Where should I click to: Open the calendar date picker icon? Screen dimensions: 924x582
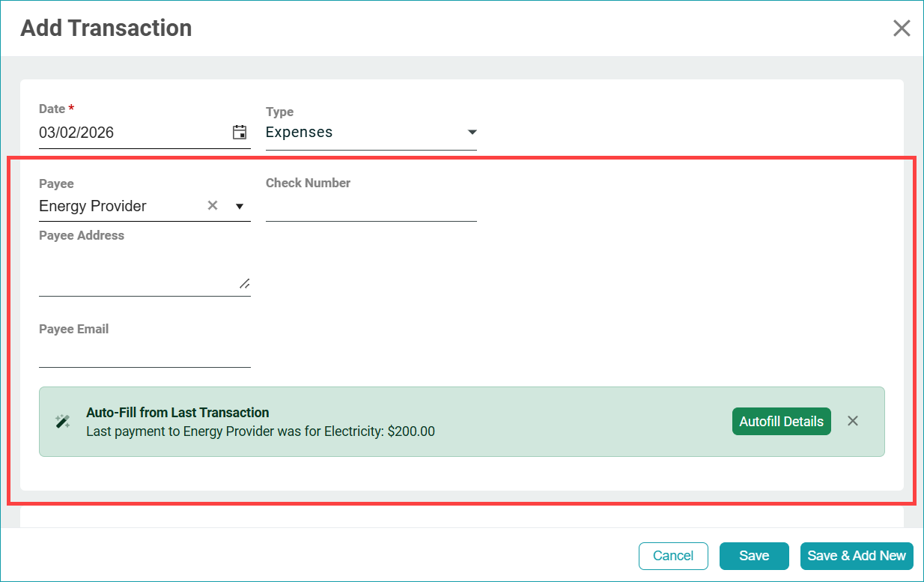tap(240, 133)
